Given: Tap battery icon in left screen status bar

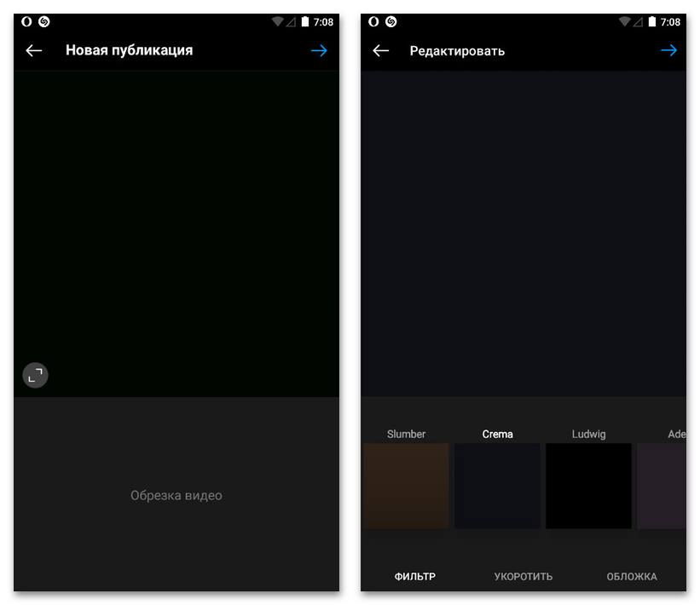Looking at the screenshot, I should pyautogui.click(x=304, y=21).
